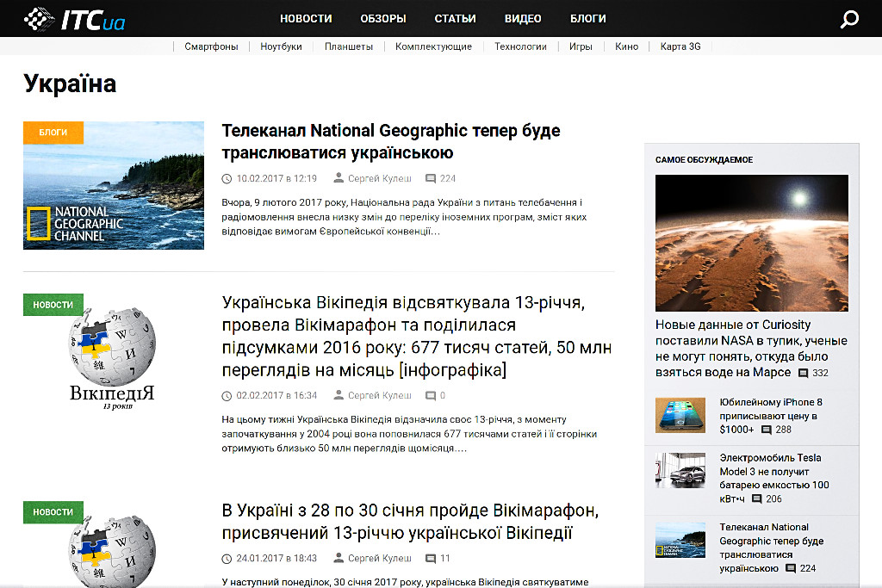Click the Самое обсуждаемое heading
Viewport: 882px width, 588px height.
click(x=704, y=160)
